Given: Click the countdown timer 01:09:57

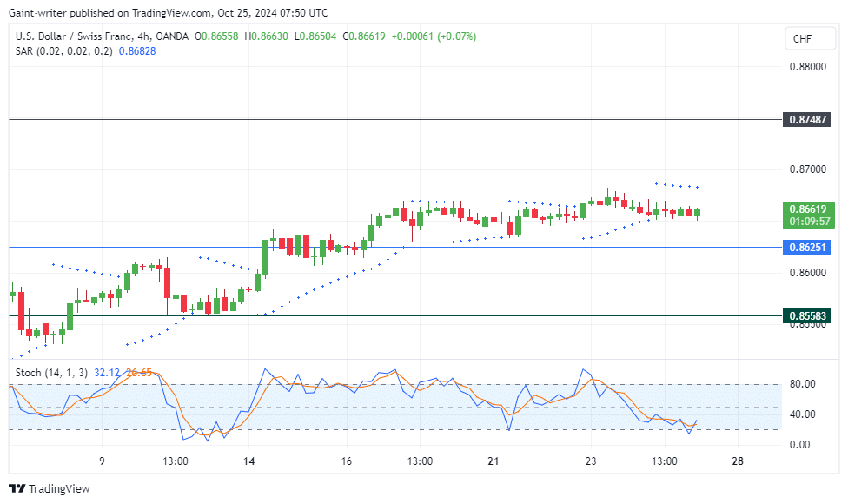Looking at the screenshot, I should (x=808, y=222).
